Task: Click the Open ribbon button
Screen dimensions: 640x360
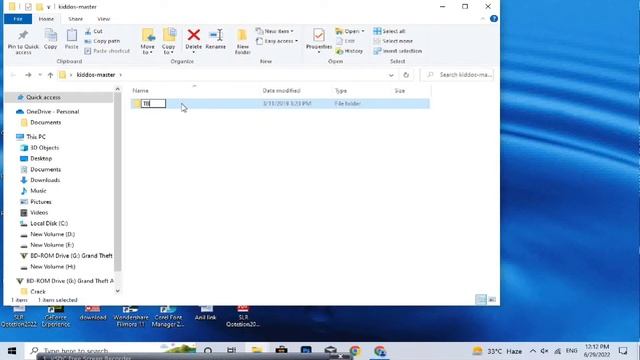Action: click(x=350, y=31)
